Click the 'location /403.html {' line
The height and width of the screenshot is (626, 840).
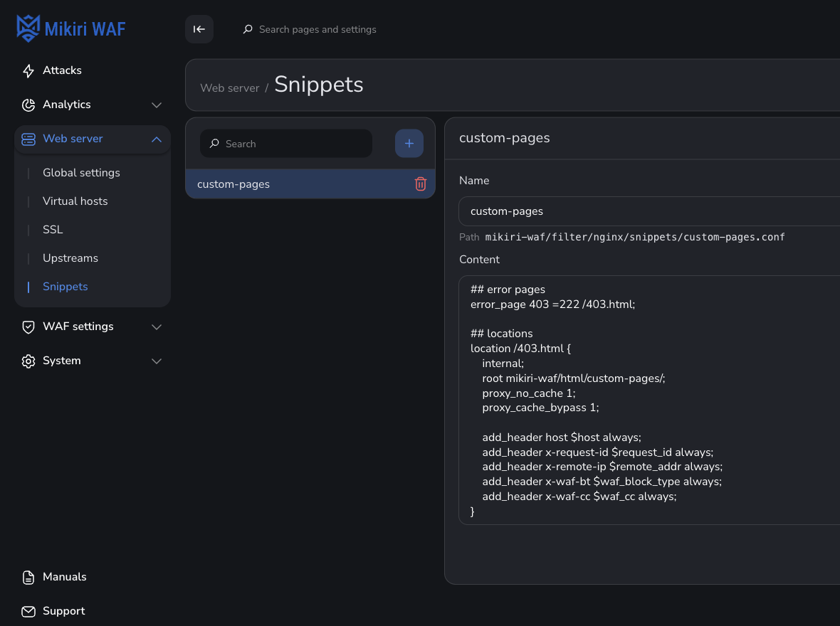[x=520, y=349]
